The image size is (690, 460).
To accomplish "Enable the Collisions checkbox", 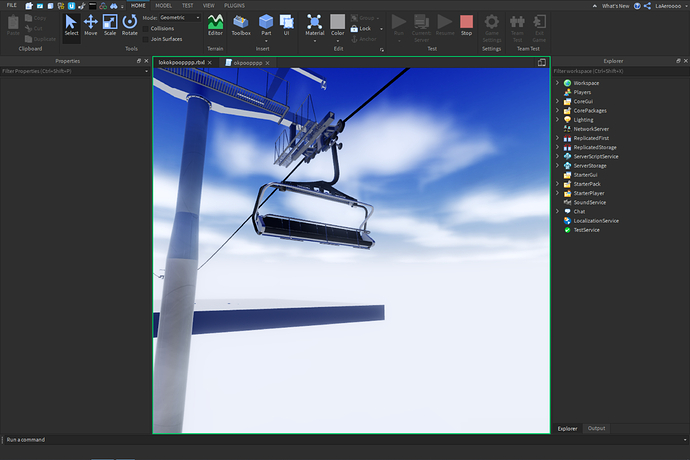I will pyautogui.click(x=146, y=29).
